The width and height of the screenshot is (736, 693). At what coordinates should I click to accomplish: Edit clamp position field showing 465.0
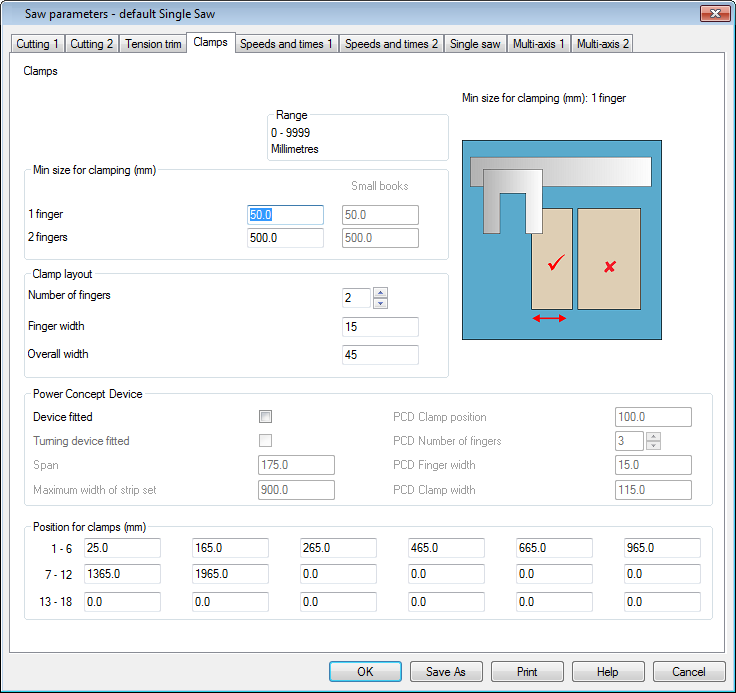point(446,548)
